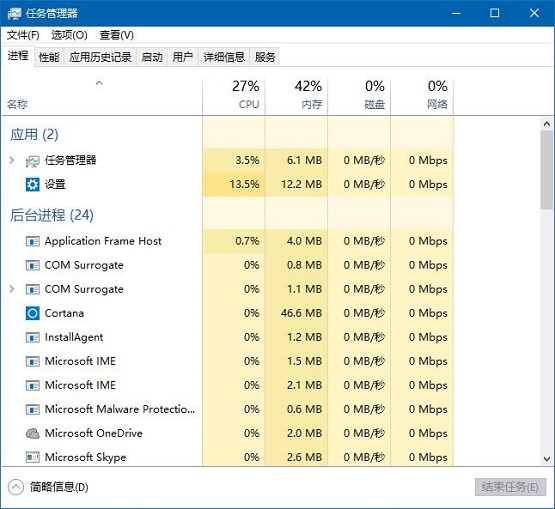This screenshot has height=509, width=555.
Task: Switch to the 启动 tab
Action: click(x=152, y=57)
